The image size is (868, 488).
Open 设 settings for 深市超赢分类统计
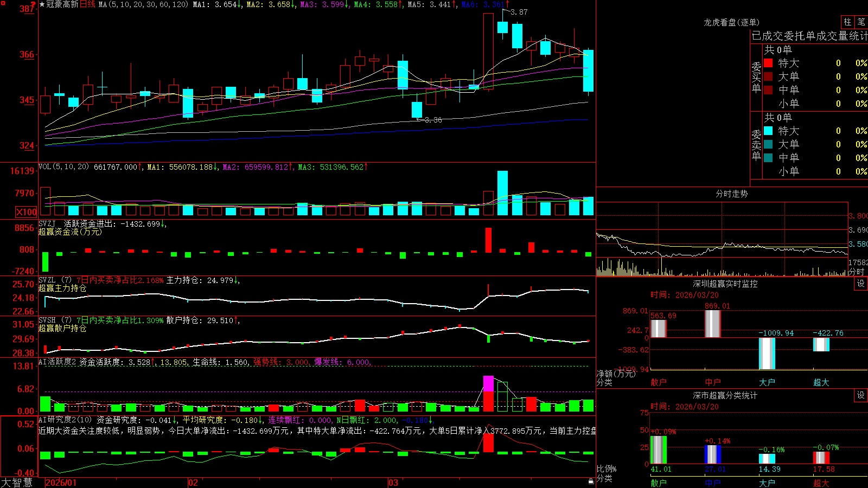click(861, 395)
